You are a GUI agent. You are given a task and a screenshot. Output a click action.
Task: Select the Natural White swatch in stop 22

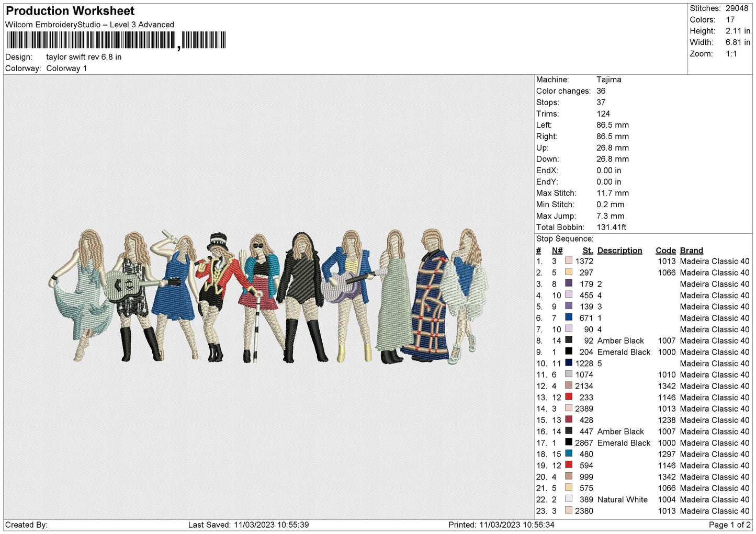point(569,499)
